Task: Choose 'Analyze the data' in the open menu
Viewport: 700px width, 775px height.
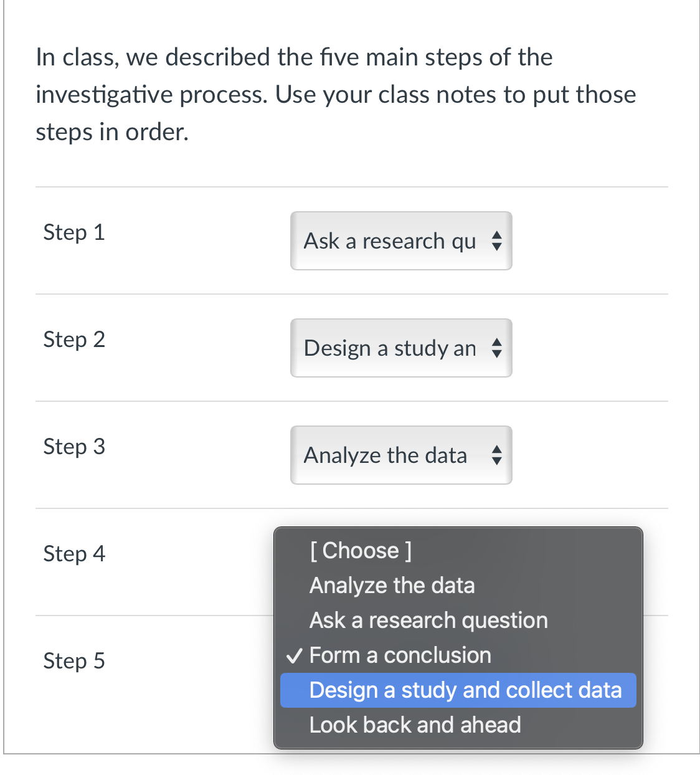Action: click(x=392, y=585)
